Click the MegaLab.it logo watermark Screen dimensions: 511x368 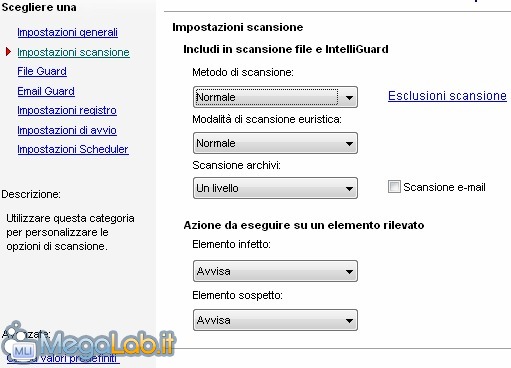pyautogui.click(x=89, y=342)
